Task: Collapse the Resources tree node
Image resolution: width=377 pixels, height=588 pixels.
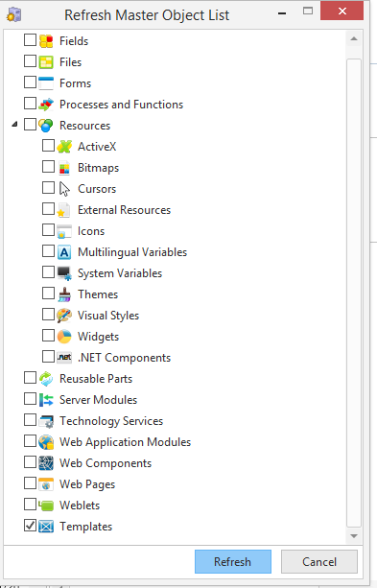Action: [x=14, y=124]
